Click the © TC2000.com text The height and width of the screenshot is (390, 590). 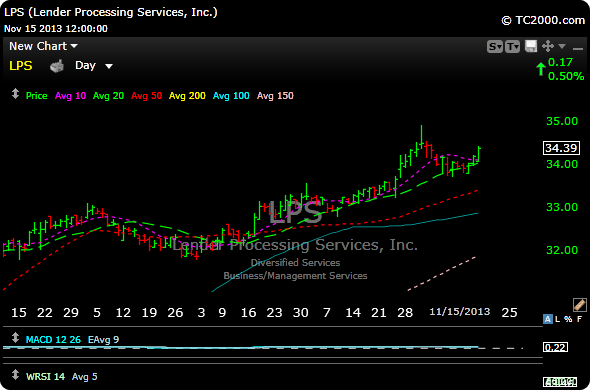pos(543,20)
